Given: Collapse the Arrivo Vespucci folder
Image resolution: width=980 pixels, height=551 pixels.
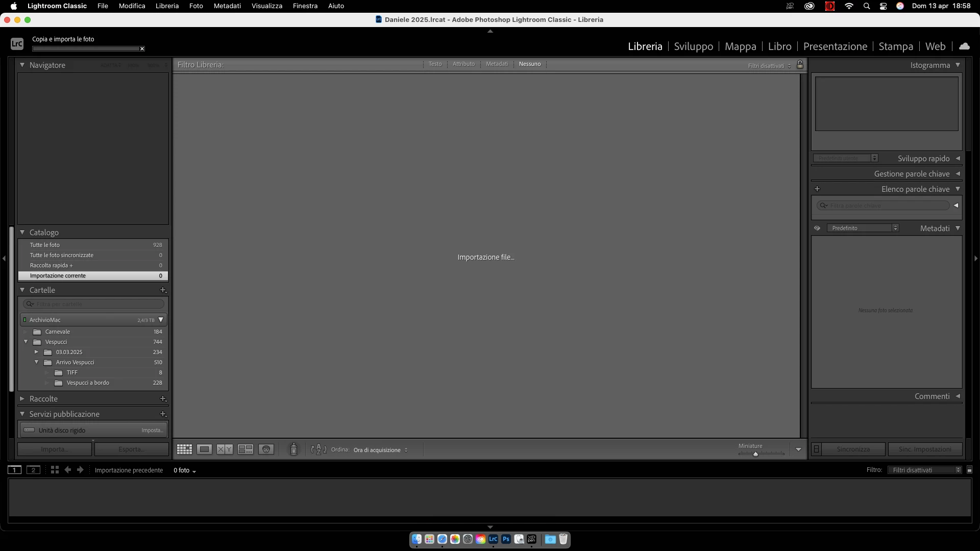Looking at the screenshot, I should click(37, 362).
